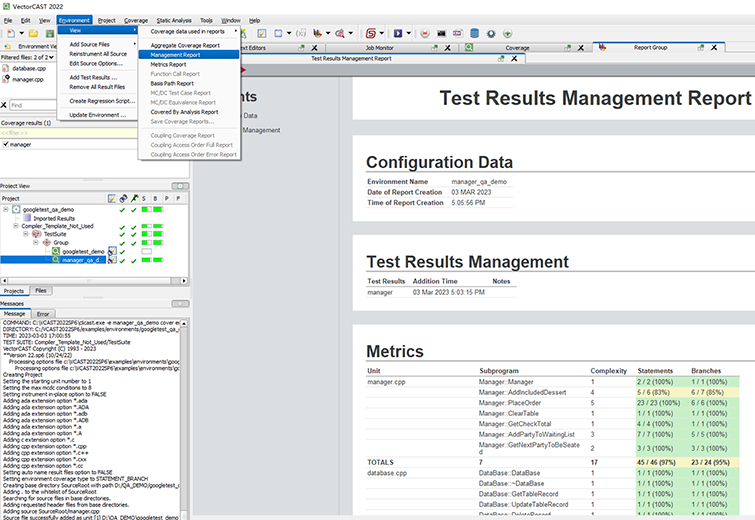Choose Reinstrument All Source menu entry
This screenshot has width=755, height=520.
[x=98, y=54]
